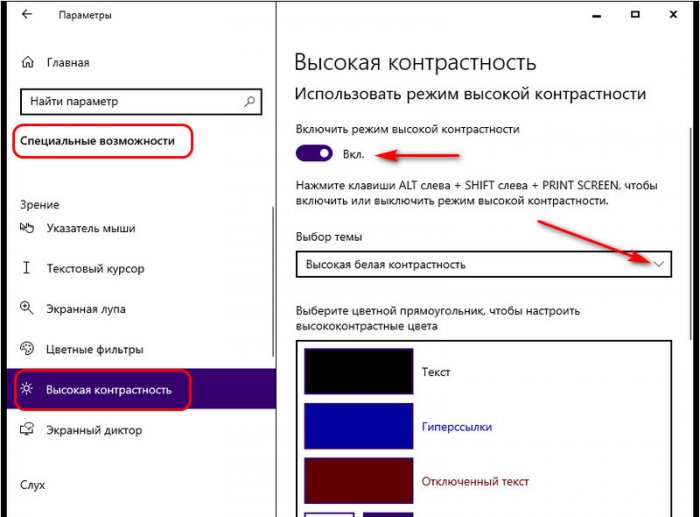700x517 pixels.
Task: Open the Экранный диктор settings page
Action: [x=94, y=430]
